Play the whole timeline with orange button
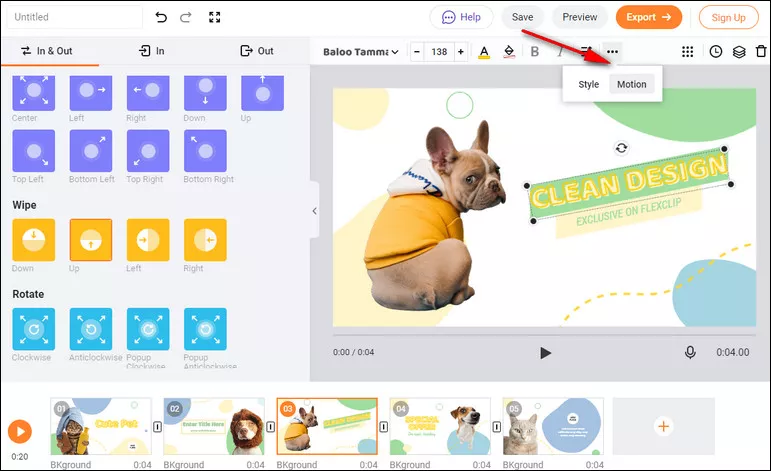 tap(20, 431)
